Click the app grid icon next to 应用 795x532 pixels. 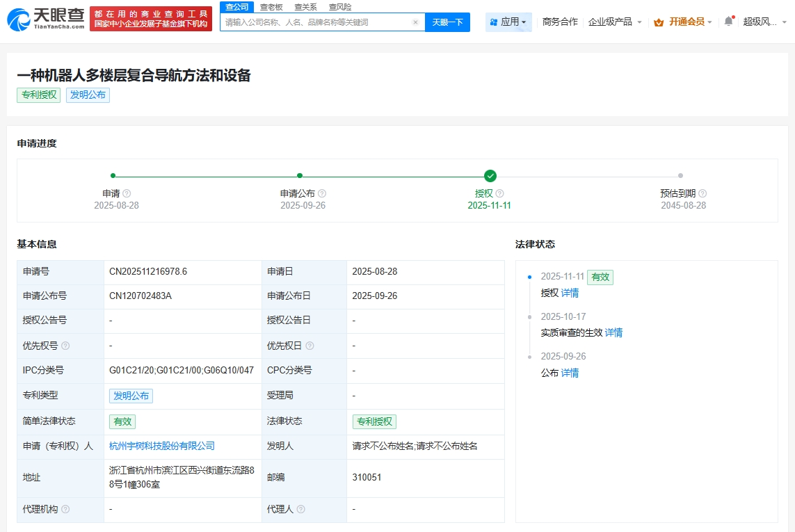492,22
